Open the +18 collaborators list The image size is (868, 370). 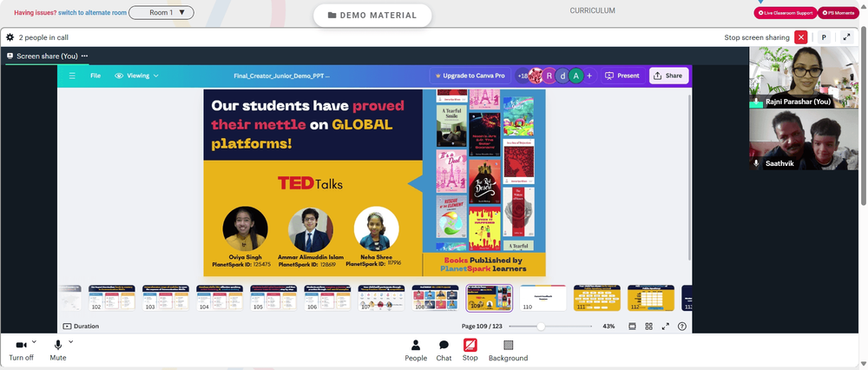click(x=523, y=76)
